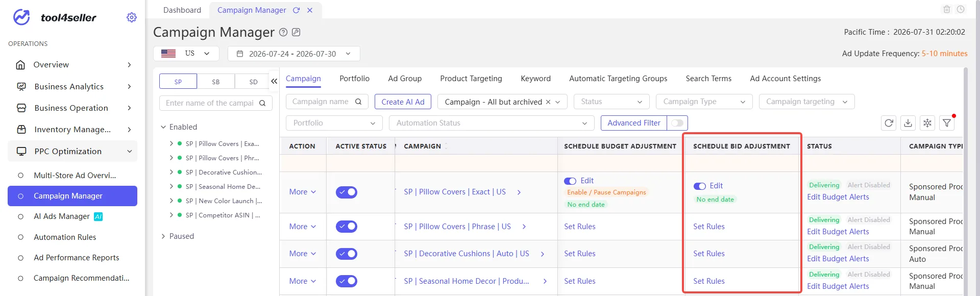Viewport: 980px width, 296px height.
Task: Click the search icon in campaign tree
Action: [x=262, y=103]
